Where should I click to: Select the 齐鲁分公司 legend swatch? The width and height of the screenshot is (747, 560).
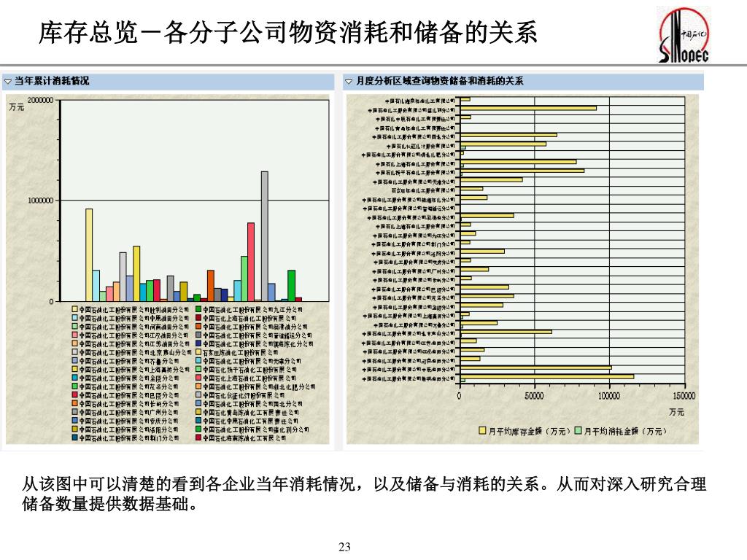pyautogui.click(x=75, y=361)
